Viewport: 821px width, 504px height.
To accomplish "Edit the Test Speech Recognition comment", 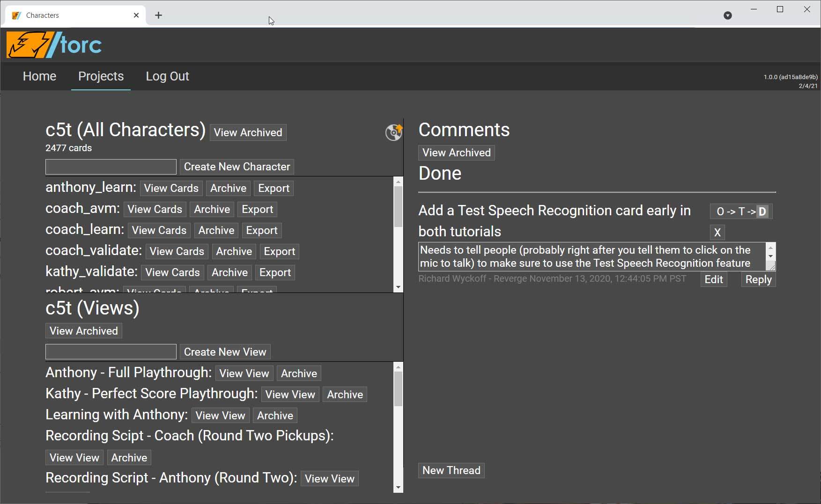I will tap(713, 279).
